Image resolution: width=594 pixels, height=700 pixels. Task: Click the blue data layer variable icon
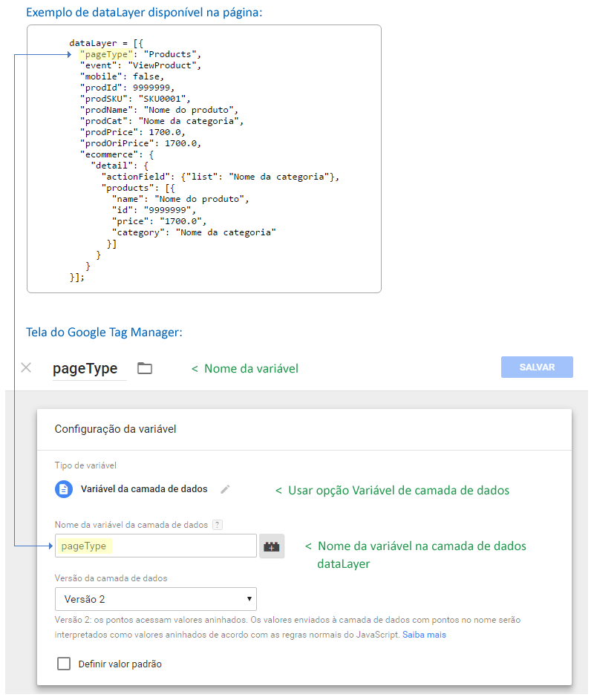tap(64, 489)
